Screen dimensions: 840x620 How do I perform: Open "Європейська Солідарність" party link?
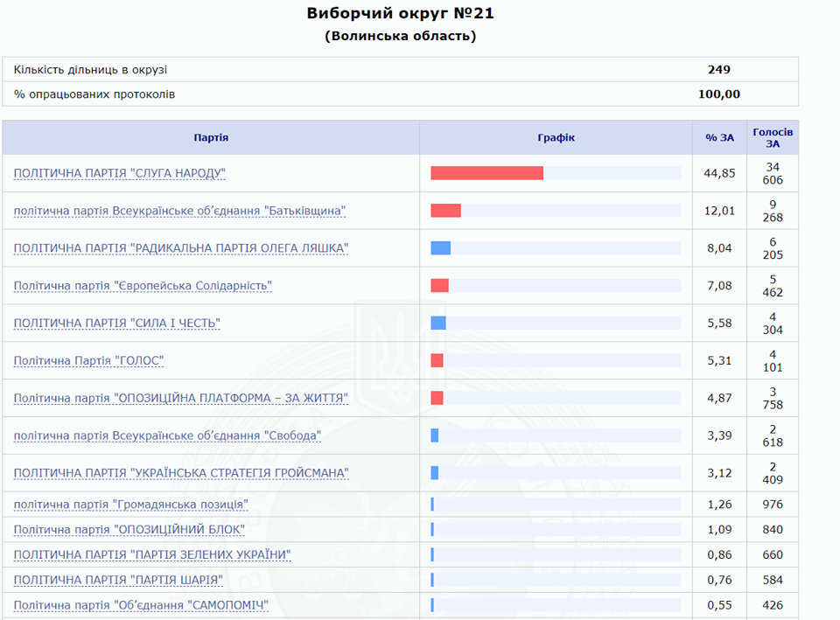click(143, 286)
